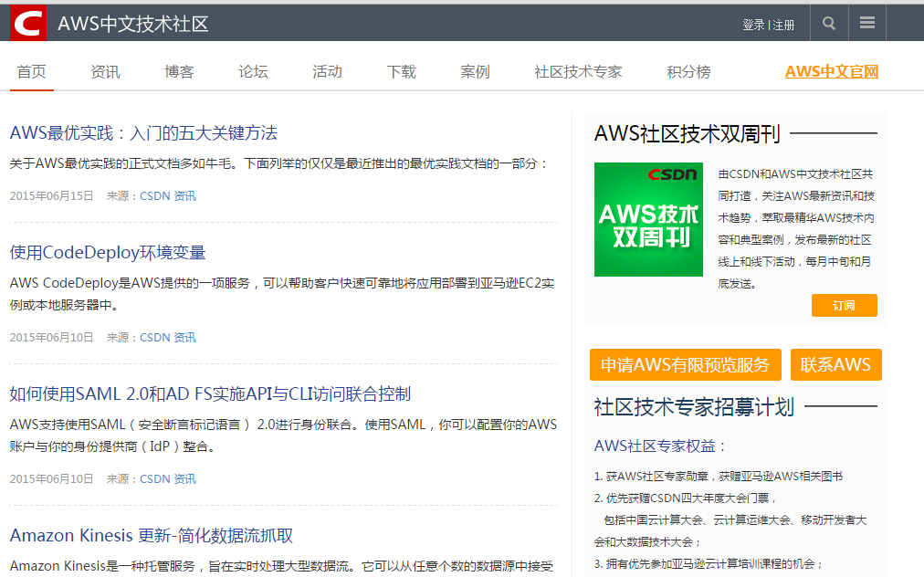Viewport: 924px width, 577px height.
Task: Click the AWS社区专家权益 subheading
Action: pos(660,446)
